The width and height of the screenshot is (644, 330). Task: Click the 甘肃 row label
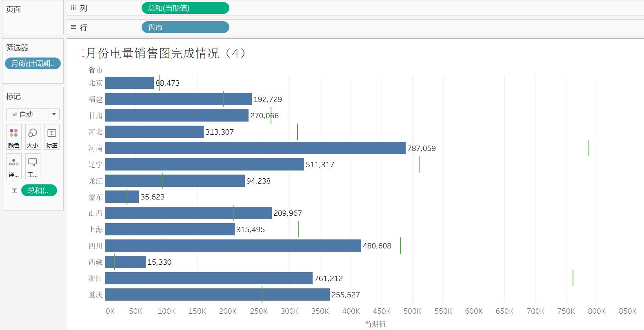[x=95, y=115]
